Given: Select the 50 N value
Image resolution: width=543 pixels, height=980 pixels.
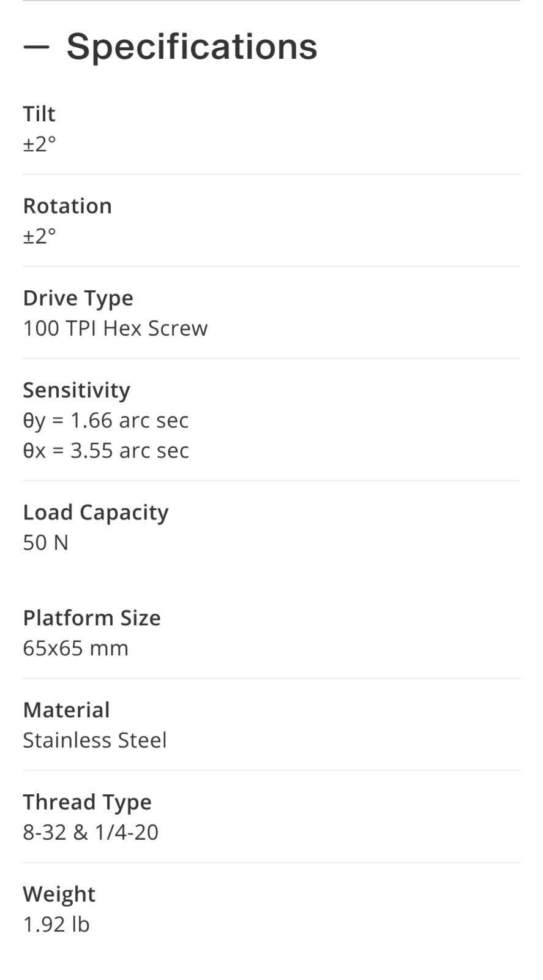Looking at the screenshot, I should click(45, 543).
